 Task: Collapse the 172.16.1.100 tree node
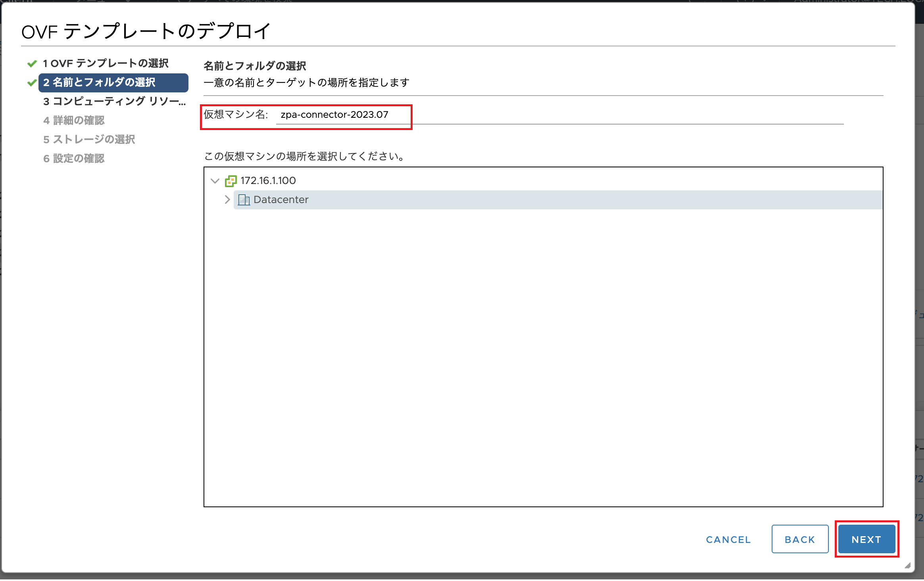coord(215,181)
